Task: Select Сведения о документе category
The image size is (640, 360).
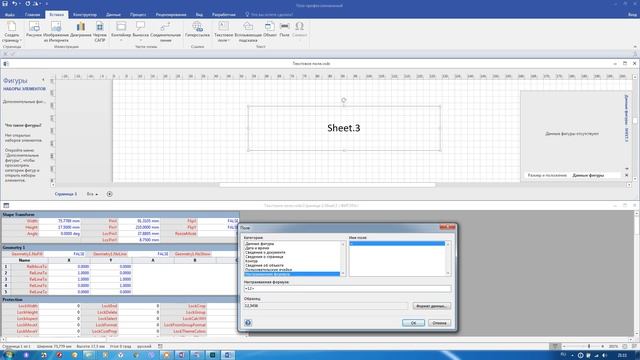Action: pyautogui.click(x=265, y=252)
